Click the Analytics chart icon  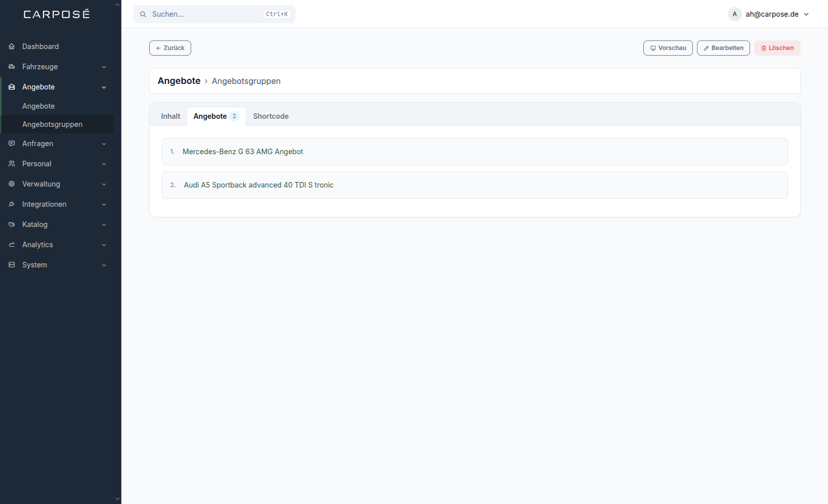(12, 245)
